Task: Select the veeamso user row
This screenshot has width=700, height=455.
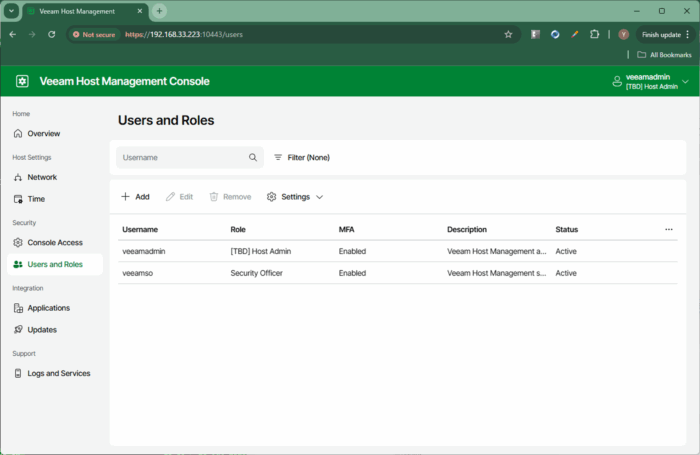Action: 398,273
